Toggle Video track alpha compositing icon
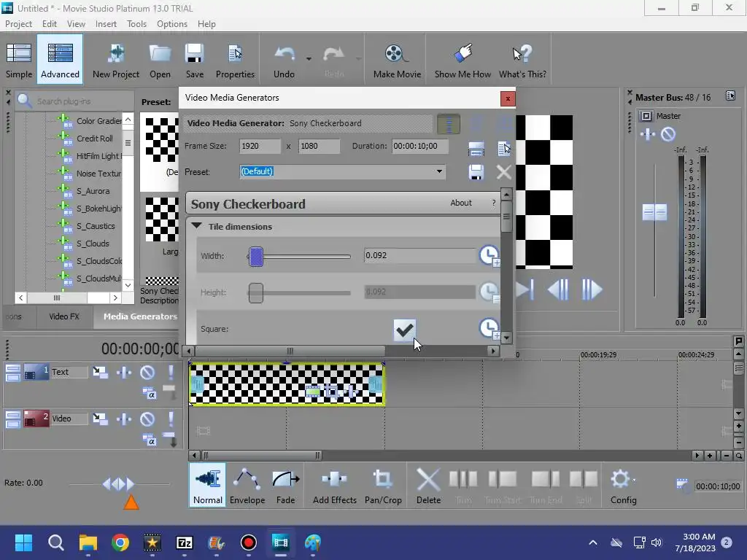Screen dimensions: 747x560 pos(149,440)
